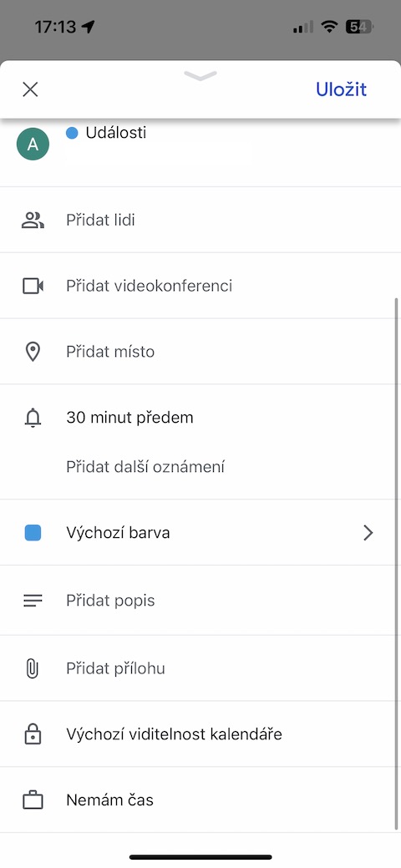
Task: Select the Události calendar entry
Action: tap(116, 133)
